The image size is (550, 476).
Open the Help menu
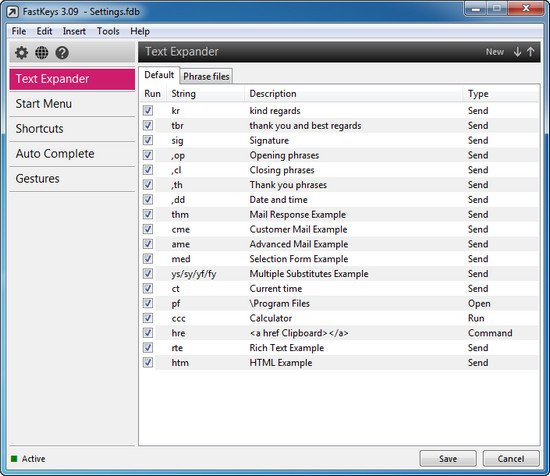click(140, 31)
